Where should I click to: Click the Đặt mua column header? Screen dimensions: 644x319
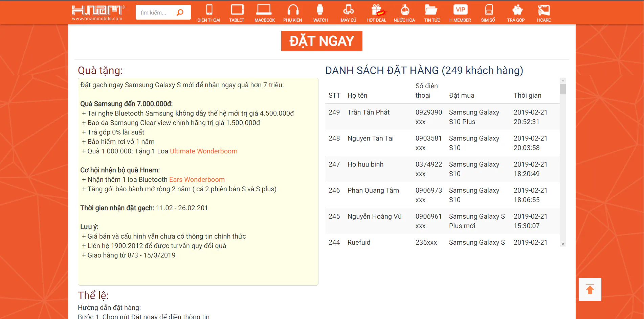pos(462,95)
